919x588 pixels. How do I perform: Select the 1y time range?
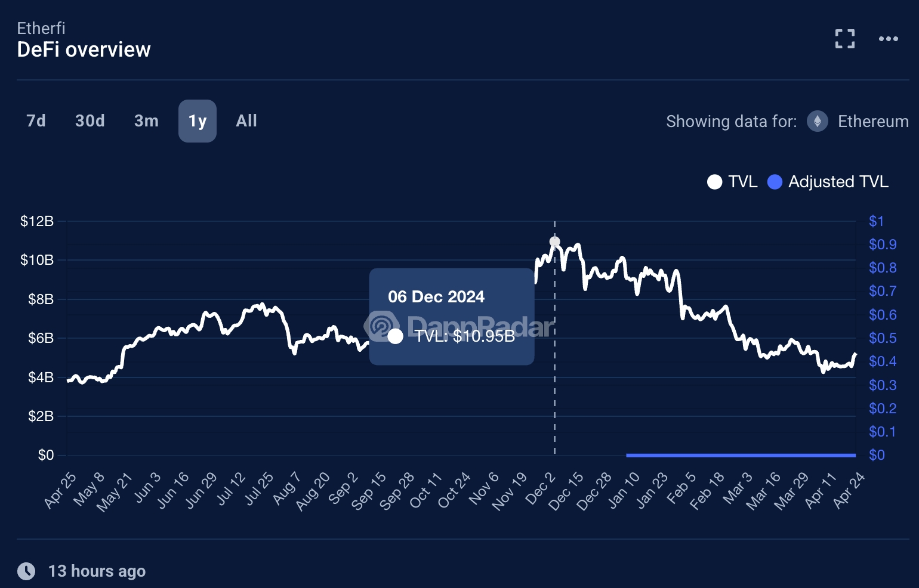pos(198,121)
